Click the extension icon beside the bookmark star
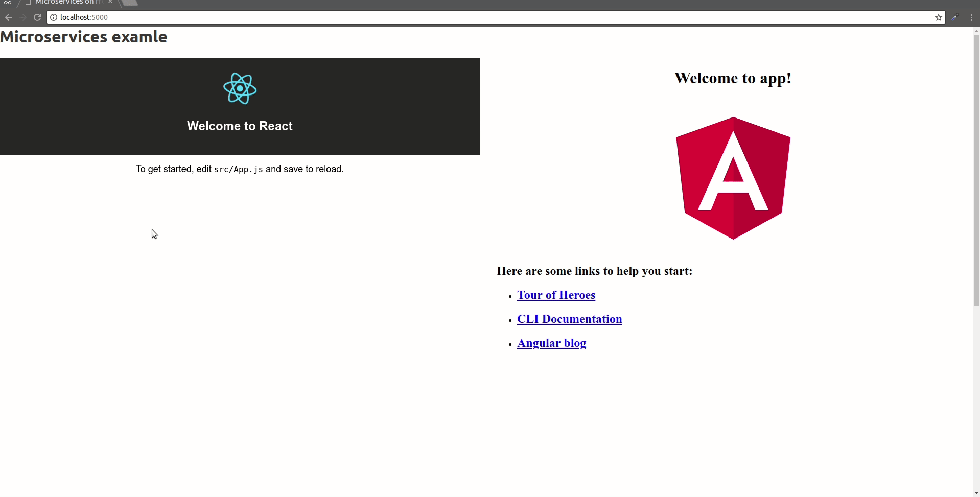The width and height of the screenshot is (980, 497). [954, 17]
